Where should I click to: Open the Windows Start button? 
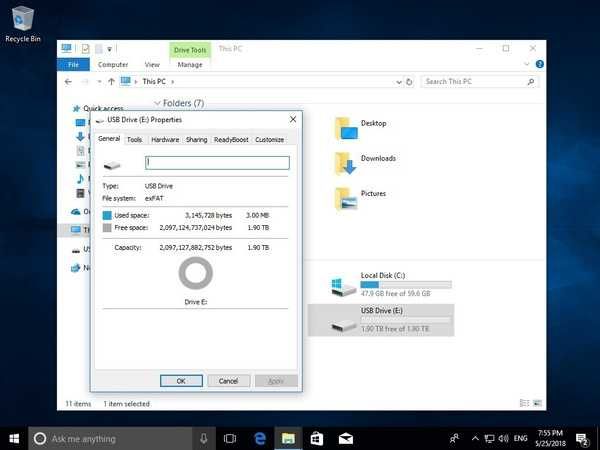[x=14, y=439]
